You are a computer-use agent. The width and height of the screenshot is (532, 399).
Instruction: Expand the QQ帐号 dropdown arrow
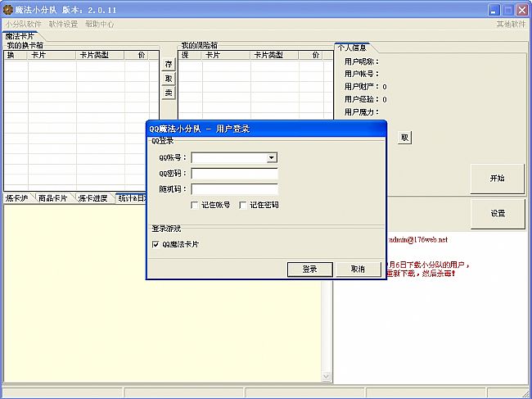[x=272, y=157]
